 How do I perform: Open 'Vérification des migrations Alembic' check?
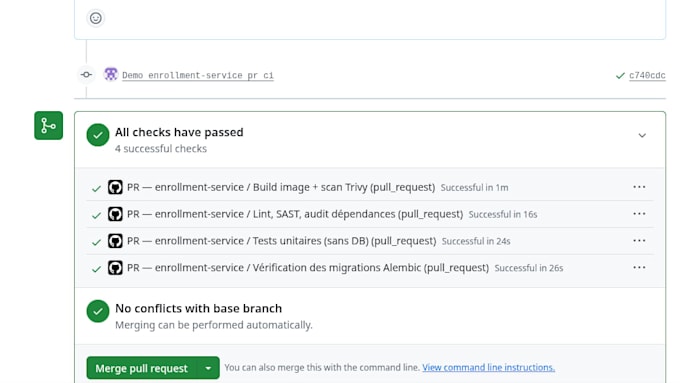[x=308, y=268]
